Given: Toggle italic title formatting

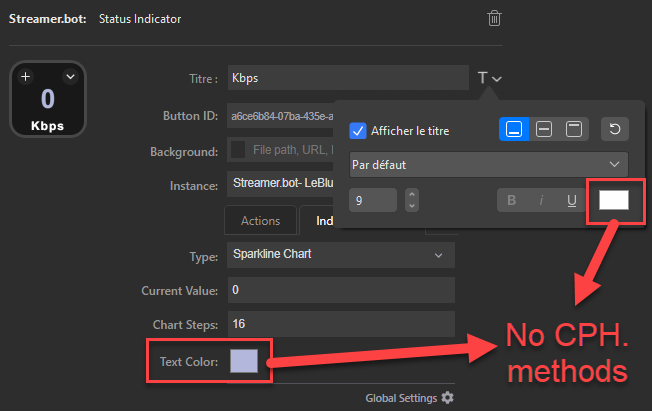Looking at the screenshot, I should (x=541, y=200).
